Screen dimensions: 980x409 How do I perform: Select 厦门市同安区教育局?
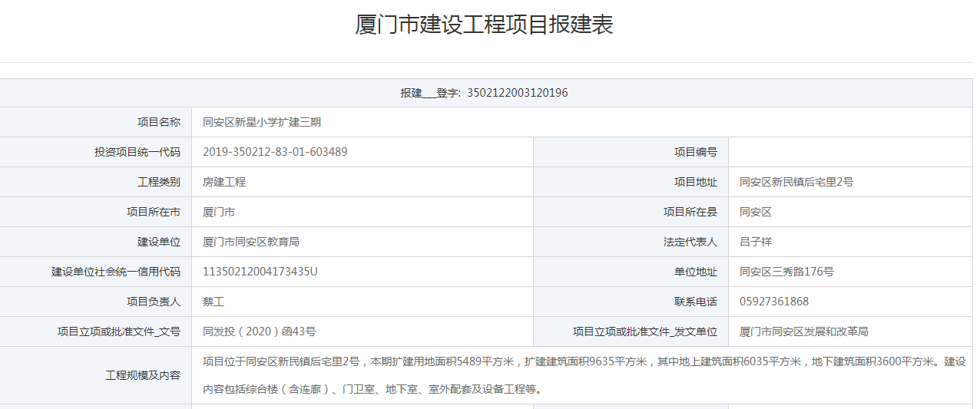click(x=251, y=242)
